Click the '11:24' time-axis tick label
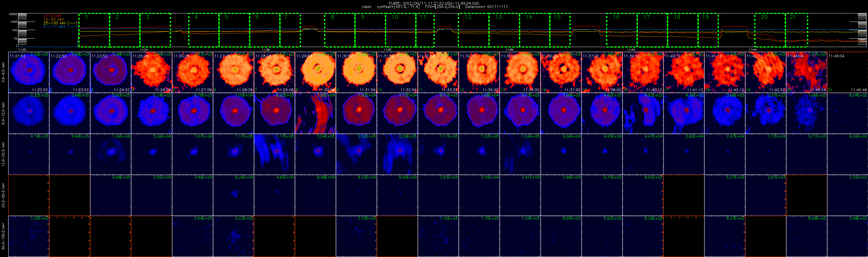This screenshot has height=257, width=868. [x=144, y=50]
